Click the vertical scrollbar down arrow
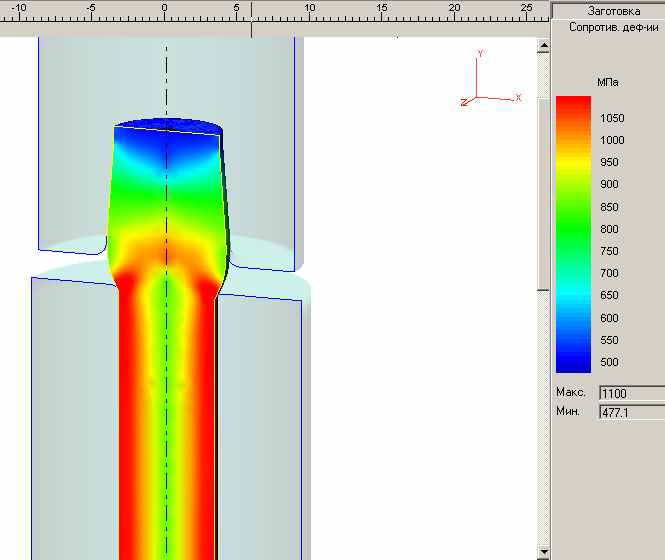The width and height of the screenshot is (665, 560). tap(543, 552)
